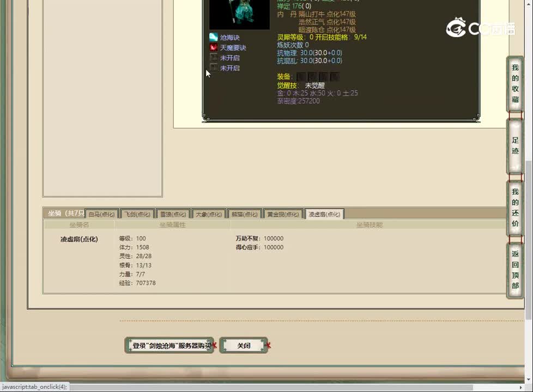
Task: Click the 体力: 1508 attribute line
Action: click(x=134, y=247)
